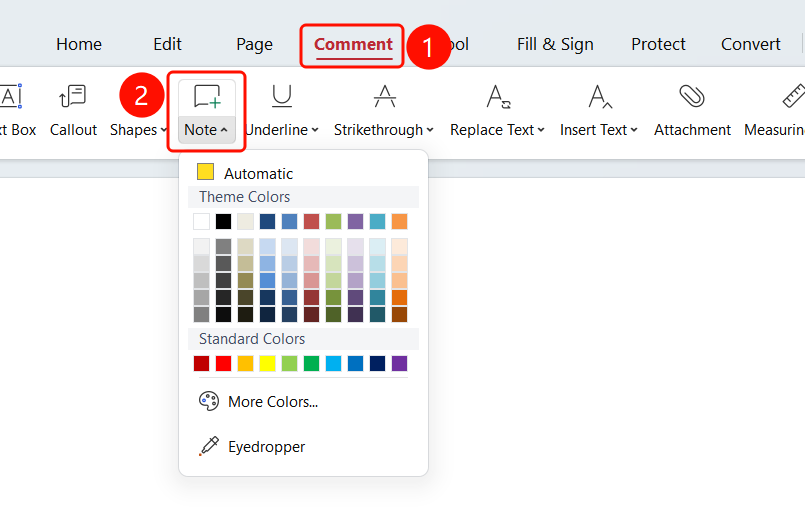Click the Replace Text icon
Viewport: 805px width, 530px height.
[x=498, y=97]
